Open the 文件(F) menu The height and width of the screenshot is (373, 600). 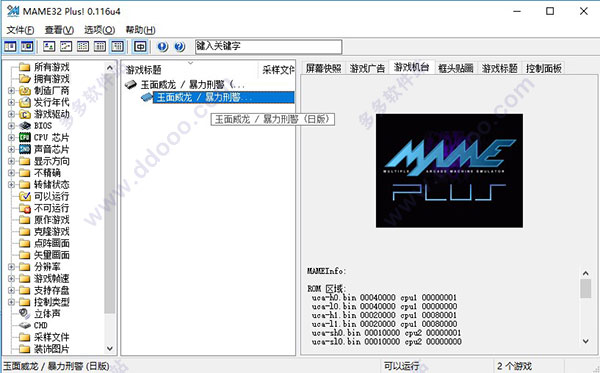coord(20,30)
